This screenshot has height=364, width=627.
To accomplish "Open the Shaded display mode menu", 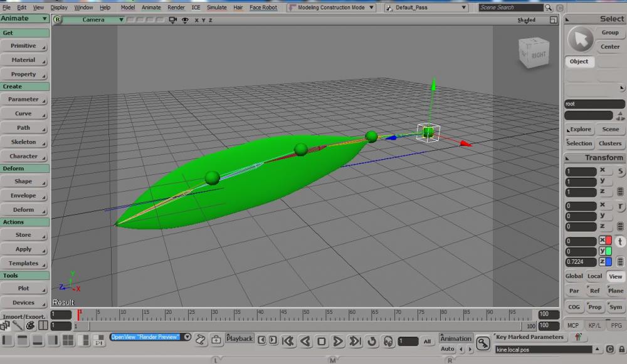I will pos(526,20).
